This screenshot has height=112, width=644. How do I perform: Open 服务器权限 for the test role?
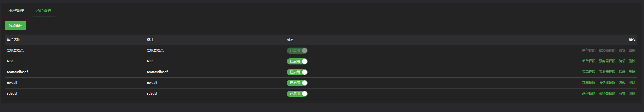click(x=607, y=61)
